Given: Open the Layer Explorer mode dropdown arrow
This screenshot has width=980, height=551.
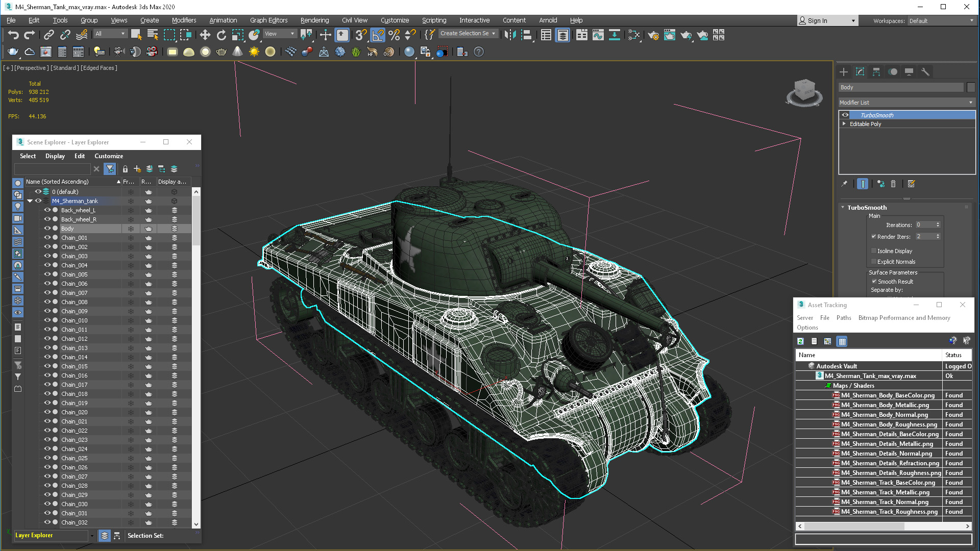Looking at the screenshot, I should tap(92, 536).
